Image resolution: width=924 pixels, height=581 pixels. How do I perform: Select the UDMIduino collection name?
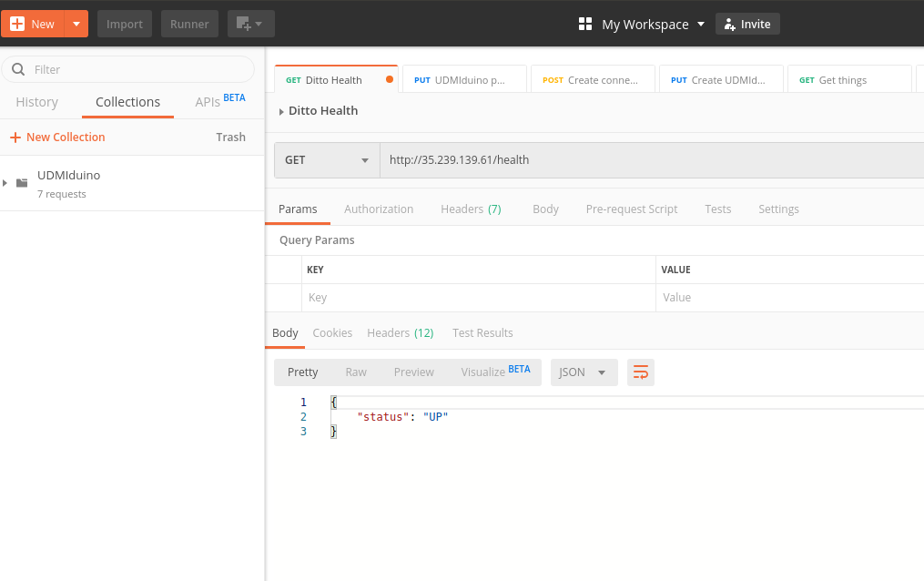(68, 175)
